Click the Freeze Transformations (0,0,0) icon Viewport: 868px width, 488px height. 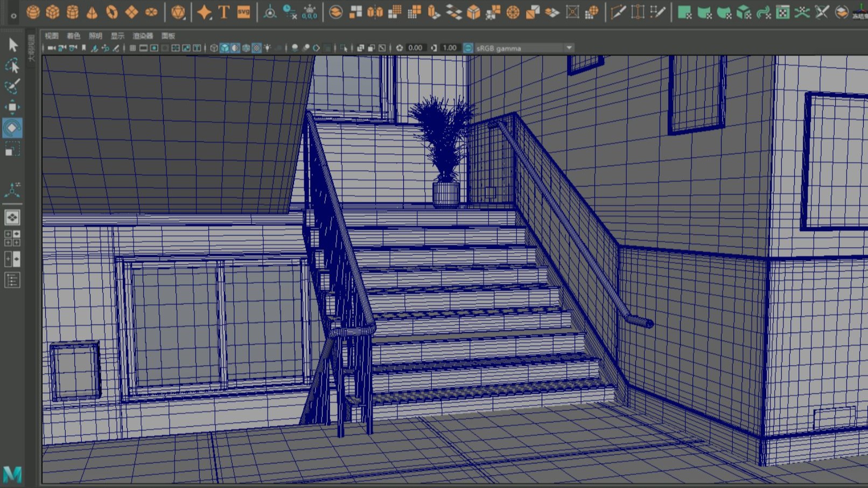[310, 12]
